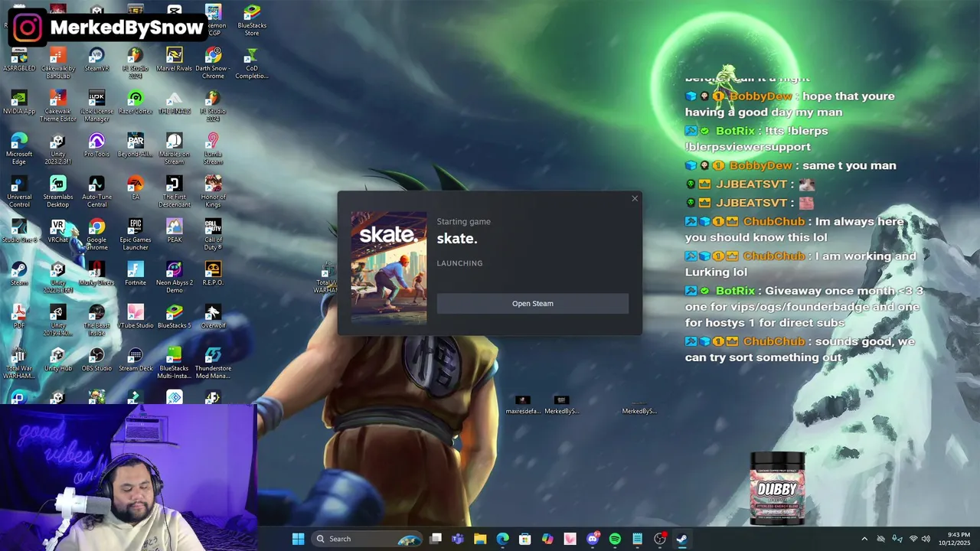
Task: Select the EA app desktop icon
Action: [x=136, y=188]
